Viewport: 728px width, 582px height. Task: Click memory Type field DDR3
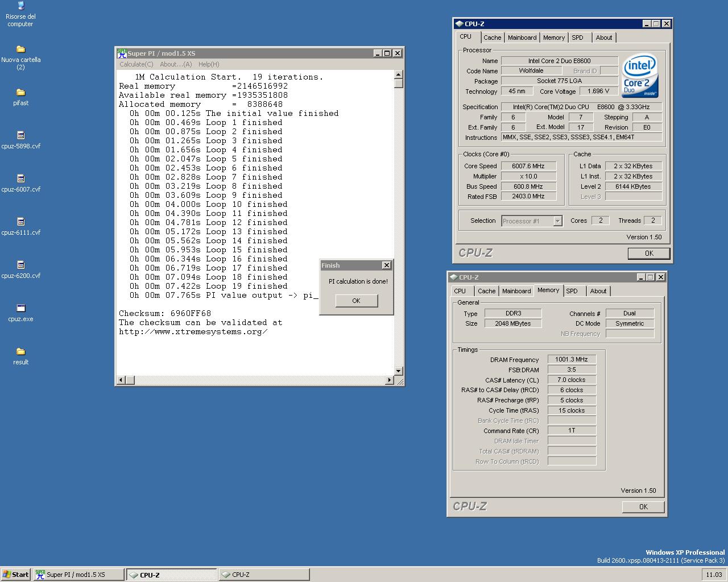[513, 313]
